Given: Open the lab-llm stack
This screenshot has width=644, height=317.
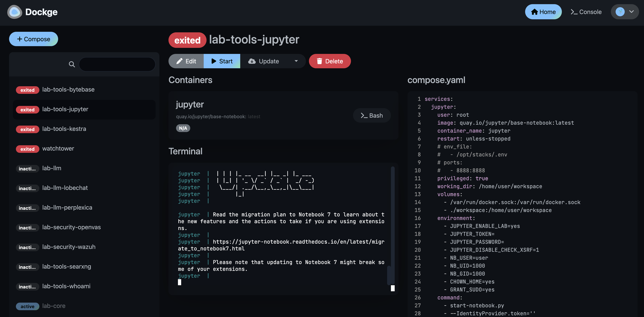Looking at the screenshot, I should pos(84,168).
